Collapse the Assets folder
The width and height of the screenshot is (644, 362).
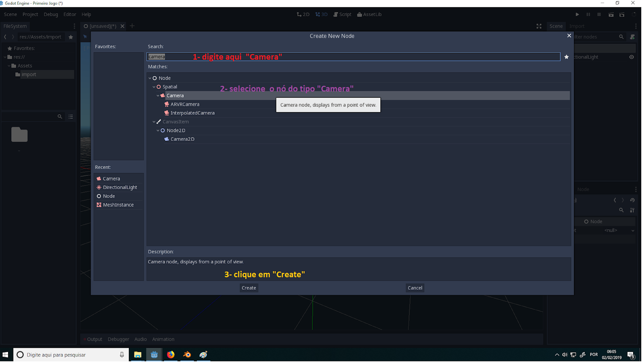coord(9,66)
